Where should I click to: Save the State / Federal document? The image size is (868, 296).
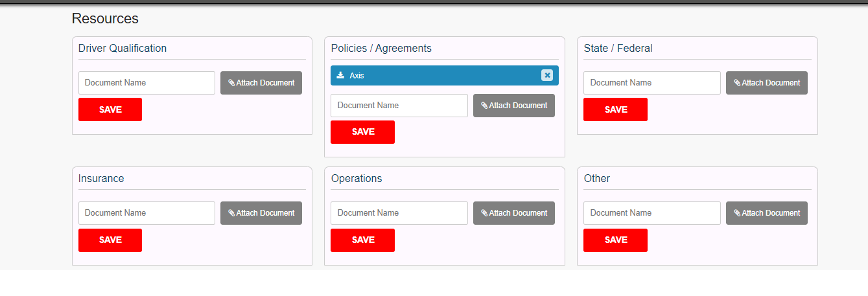(616, 109)
